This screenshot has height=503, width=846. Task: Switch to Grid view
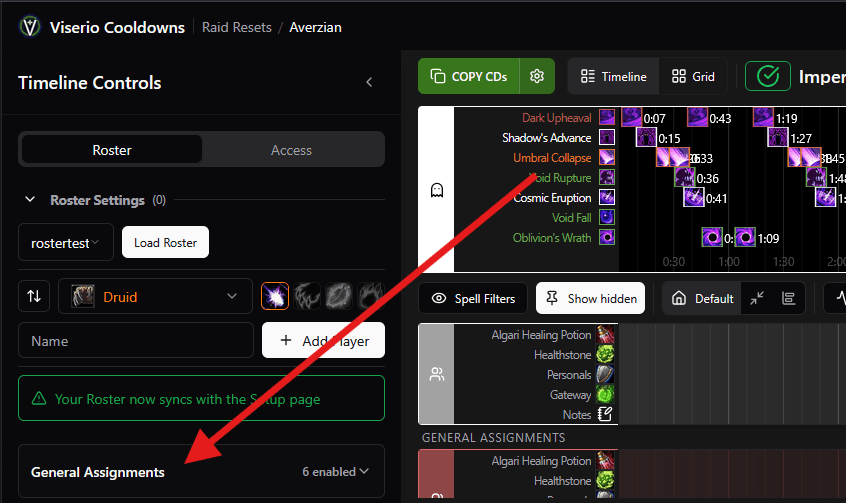point(693,76)
